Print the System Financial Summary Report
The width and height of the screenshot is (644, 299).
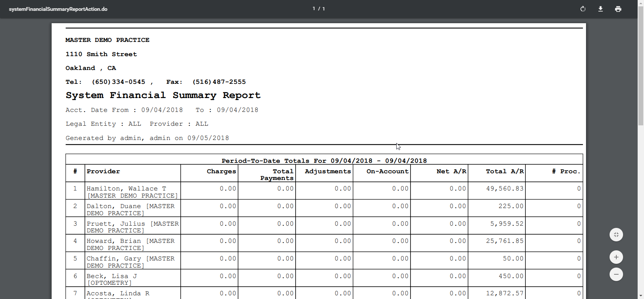pyautogui.click(x=618, y=9)
